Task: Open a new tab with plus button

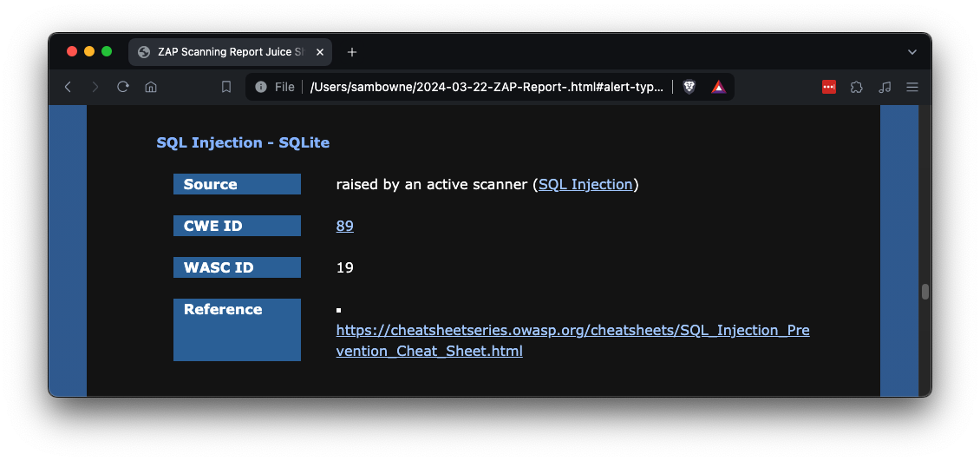Action: click(x=352, y=52)
